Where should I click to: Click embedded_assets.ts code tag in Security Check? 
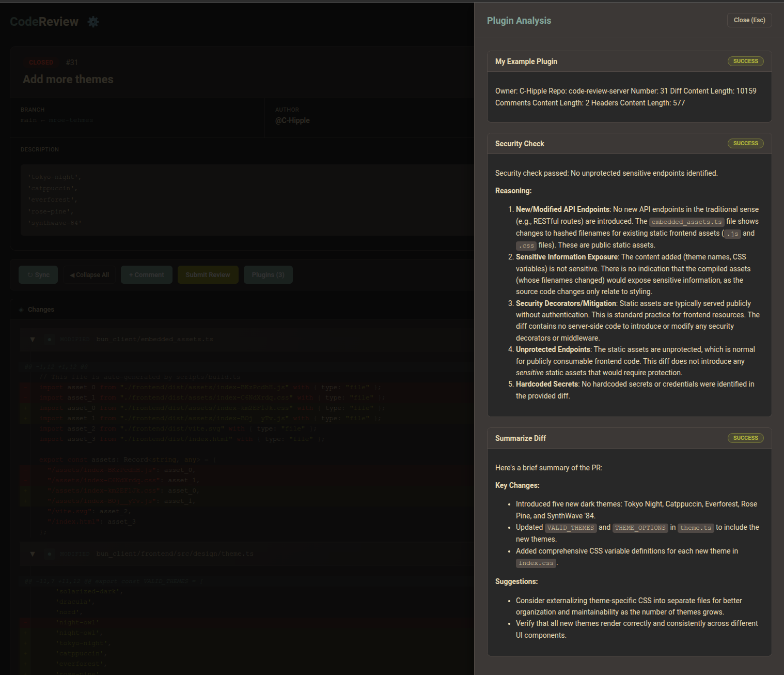(x=686, y=222)
